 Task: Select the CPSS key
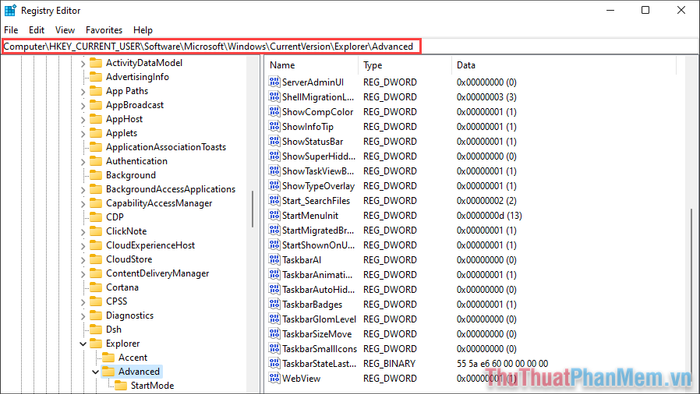[x=117, y=301]
